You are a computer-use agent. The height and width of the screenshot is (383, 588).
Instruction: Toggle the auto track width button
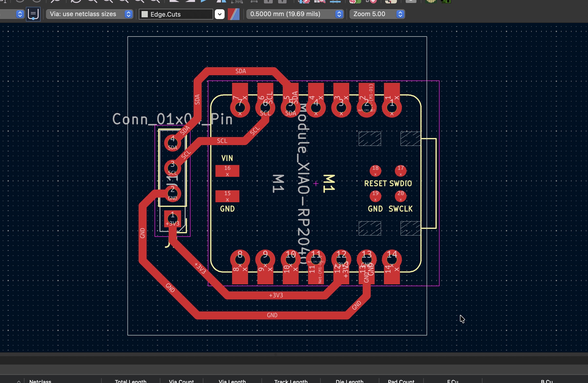(x=33, y=14)
